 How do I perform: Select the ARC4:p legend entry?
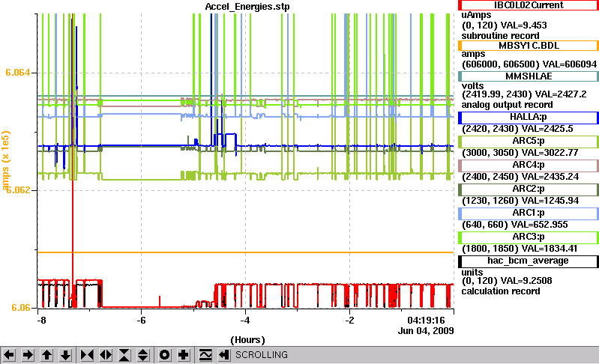[529, 166]
